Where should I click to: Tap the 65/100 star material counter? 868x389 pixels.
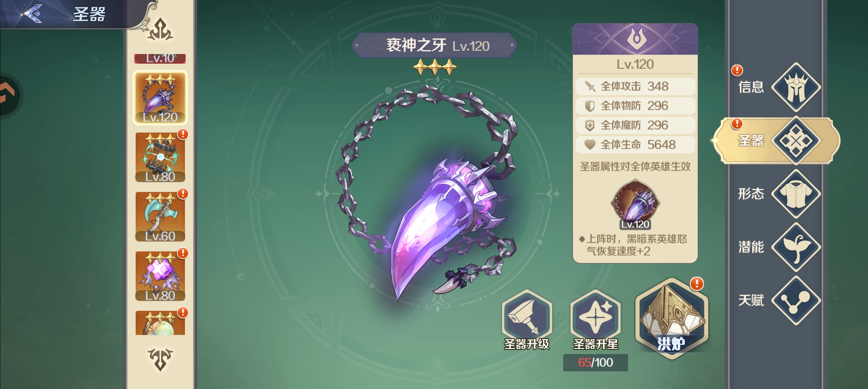[596, 362]
